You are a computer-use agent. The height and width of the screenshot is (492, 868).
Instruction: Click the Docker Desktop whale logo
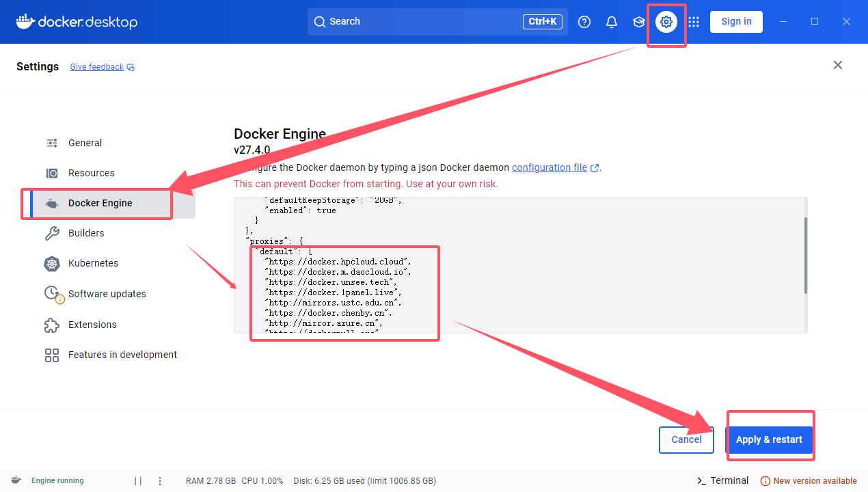pyautogui.click(x=77, y=22)
